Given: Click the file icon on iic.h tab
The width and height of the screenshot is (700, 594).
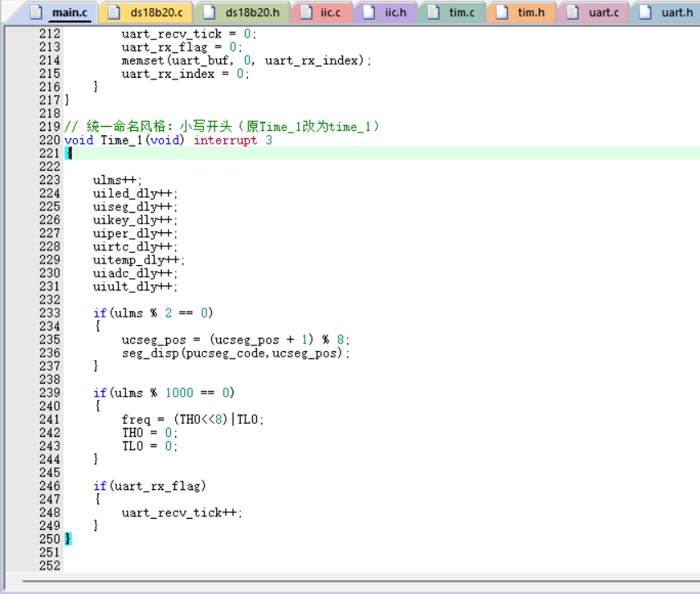Looking at the screenshot, I should (x=368, y=12).
